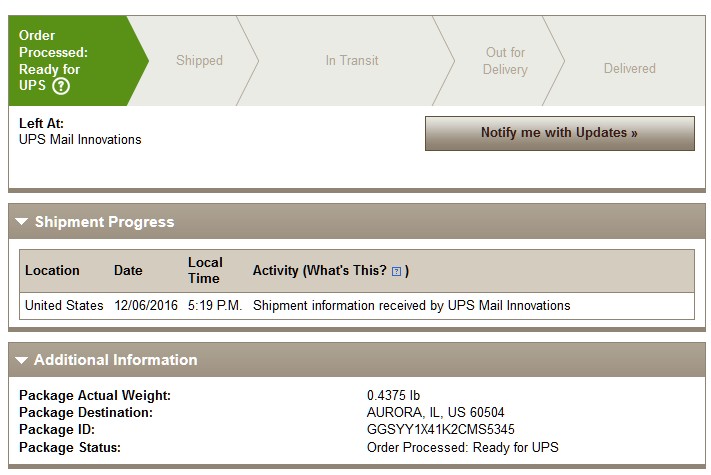
Task: Click the Package ID value GGSYY1X41K2CMS5345
Action: [441, 429]
